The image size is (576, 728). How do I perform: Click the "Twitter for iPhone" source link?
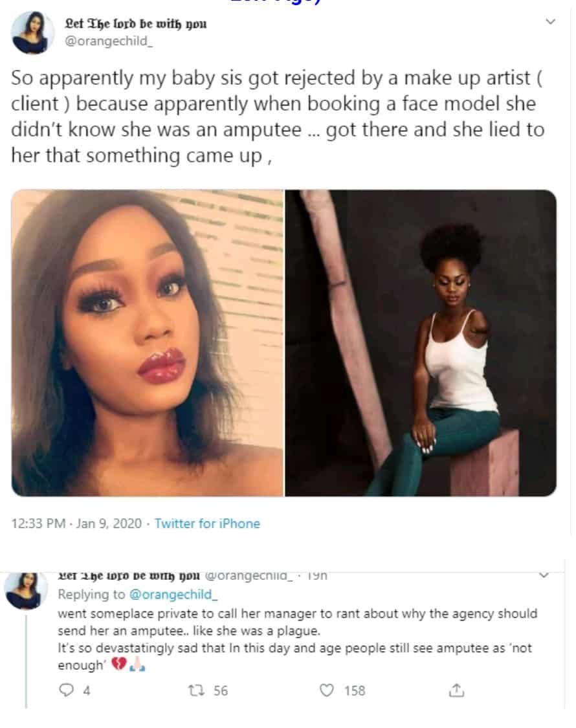(x=207, y=524)
